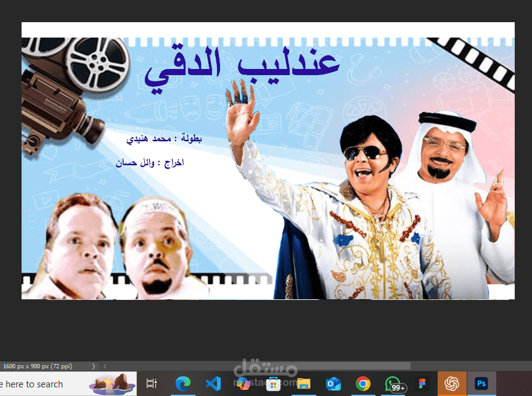The image size is (532, 396).
Task: Click the search highlight illustration icon
Action: coord(112,384)
